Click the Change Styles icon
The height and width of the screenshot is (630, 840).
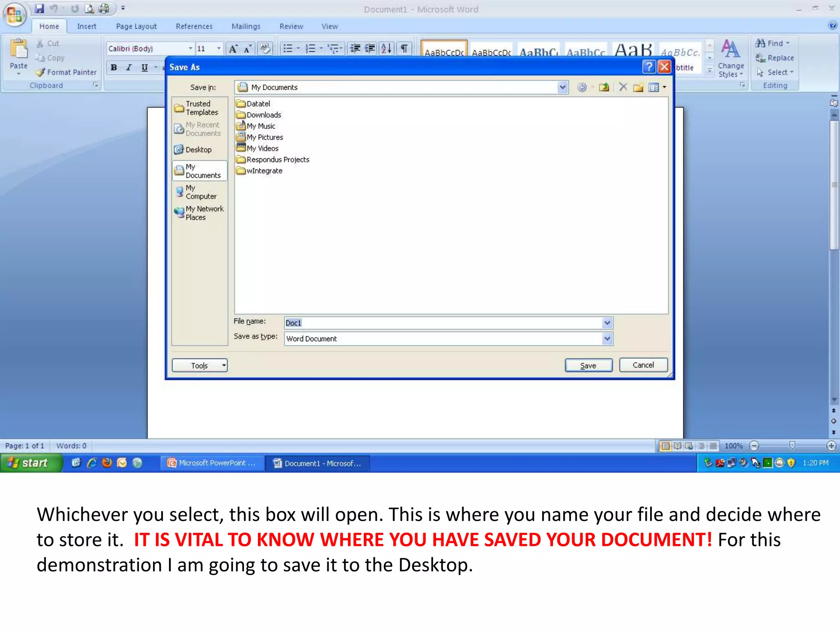click(x=730, y=58)
